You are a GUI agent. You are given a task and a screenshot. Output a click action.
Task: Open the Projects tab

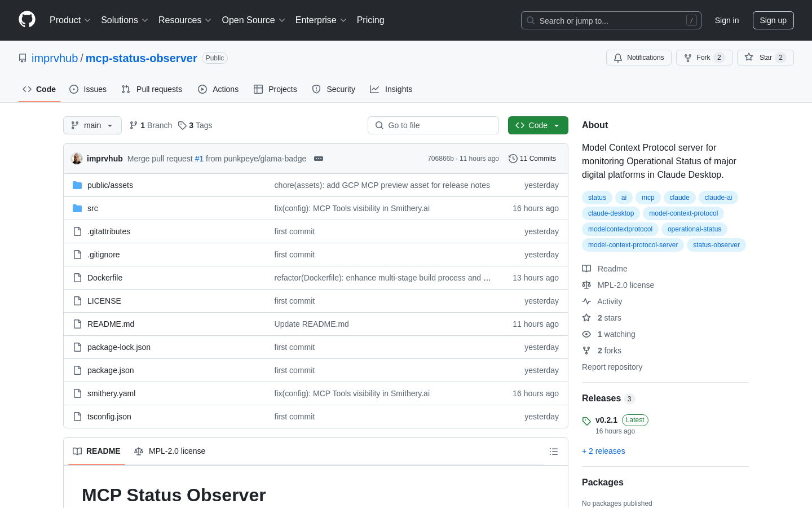click(x=275, y=89)
